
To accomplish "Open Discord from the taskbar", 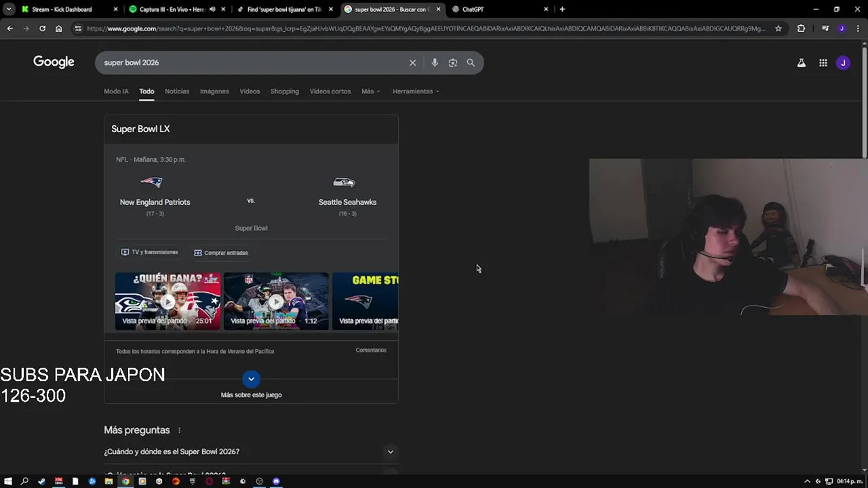I will point(276,481).
